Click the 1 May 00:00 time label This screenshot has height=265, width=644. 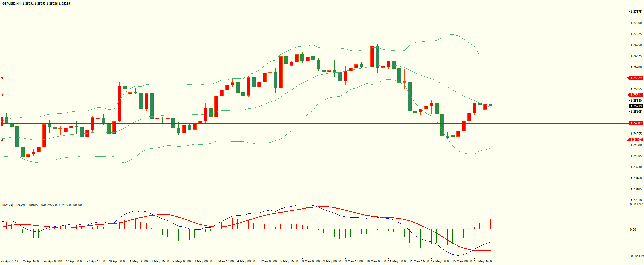point(138,261)
